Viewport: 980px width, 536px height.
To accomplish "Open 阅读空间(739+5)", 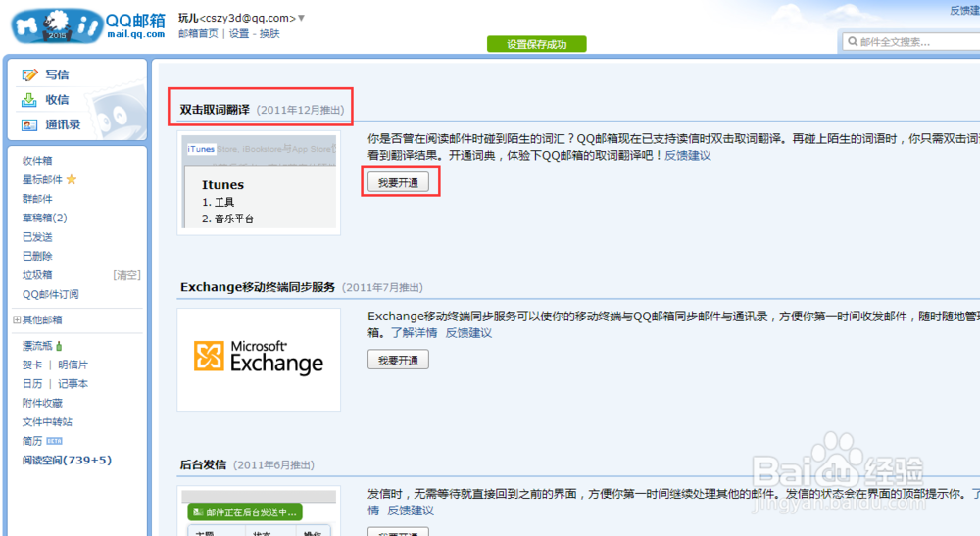I will coord(67,461).
